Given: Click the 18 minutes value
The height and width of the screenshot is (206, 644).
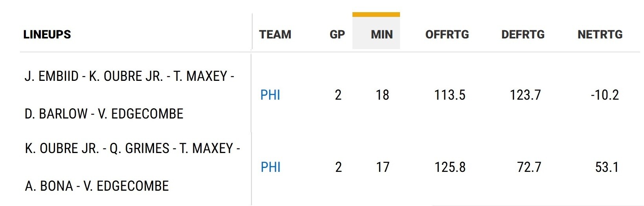Looking at the screenshot, I should point(382,95).
